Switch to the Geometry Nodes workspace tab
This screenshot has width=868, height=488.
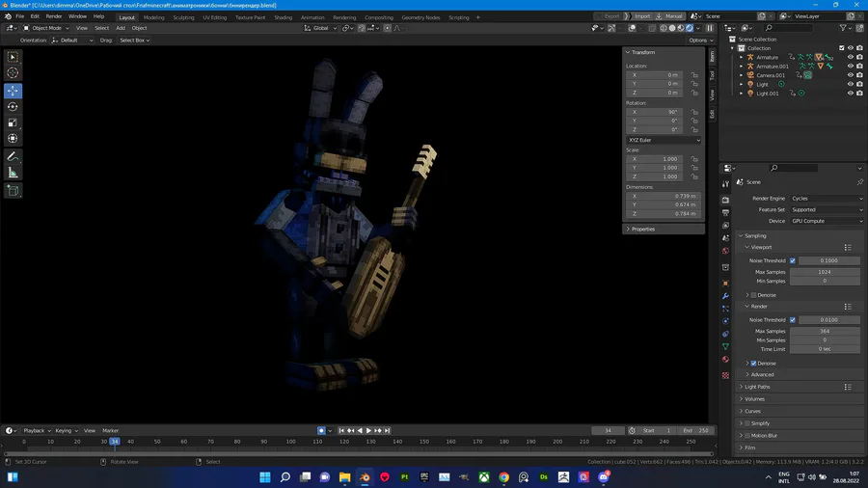pyautogui.click(x=420, y=17)
